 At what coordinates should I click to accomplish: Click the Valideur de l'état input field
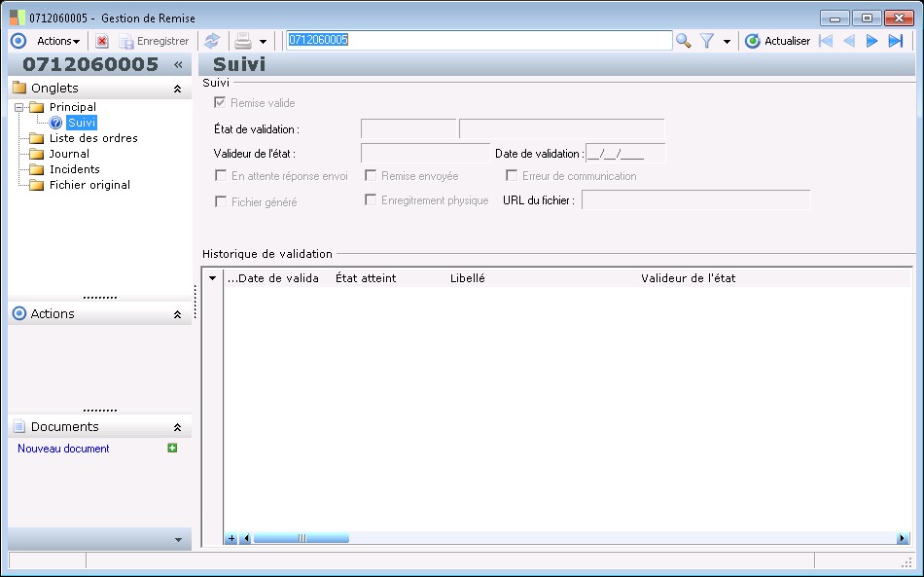tap(425, 153)
